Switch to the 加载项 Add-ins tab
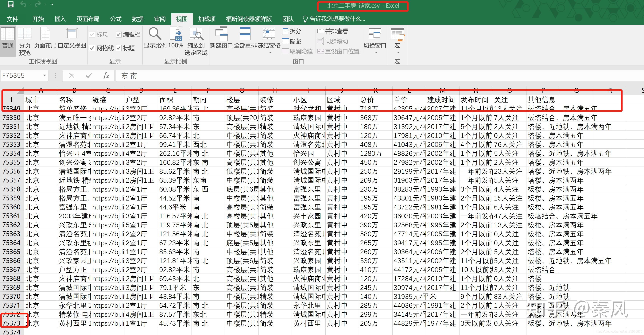 point(207,19)
